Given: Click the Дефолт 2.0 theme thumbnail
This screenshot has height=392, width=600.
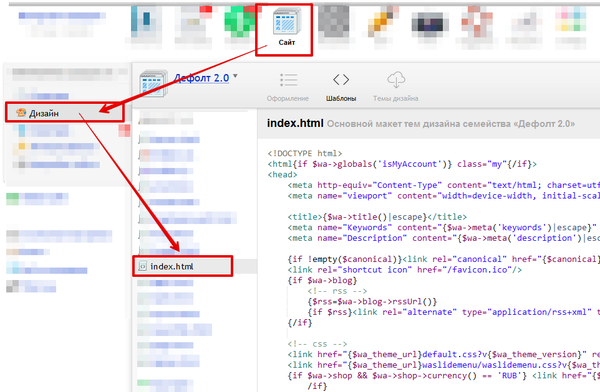Looking at the screenshot, I should (153, 83).
